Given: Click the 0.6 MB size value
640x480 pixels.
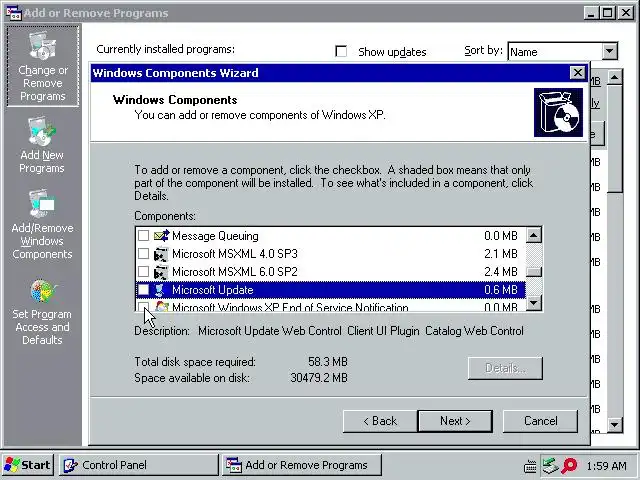Looking at the screenshot, I should click(x=501, y=290).
